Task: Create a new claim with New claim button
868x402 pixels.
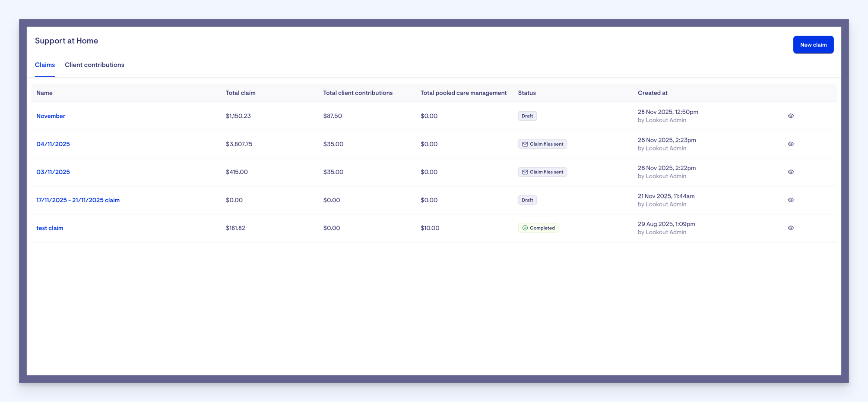Action: pyautogui.click(x=813, y=45)
